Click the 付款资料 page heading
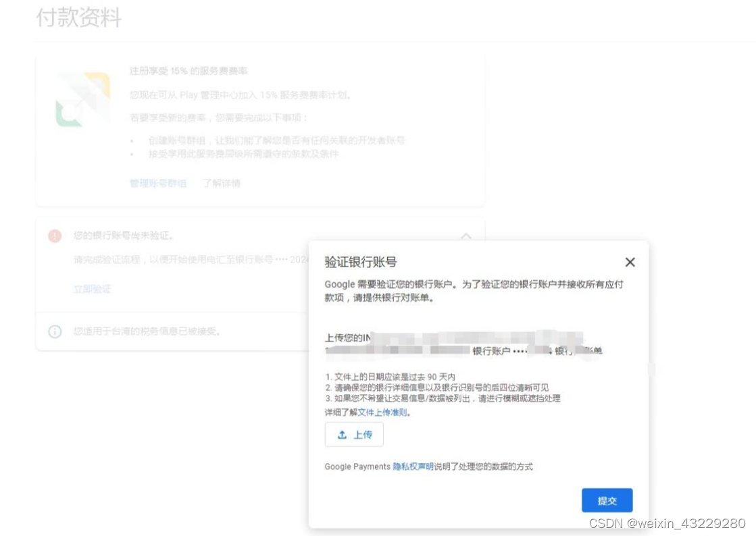The width and height of the screenshot is (756, 536). point(78,18)
